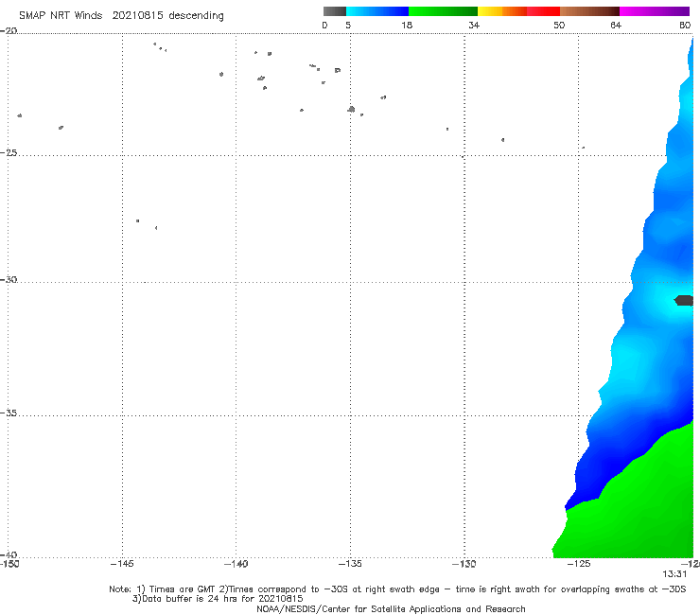This screenshot has width=700, height=615.
Task: Click the latitude label '-30'
Action: pos(9,279)
